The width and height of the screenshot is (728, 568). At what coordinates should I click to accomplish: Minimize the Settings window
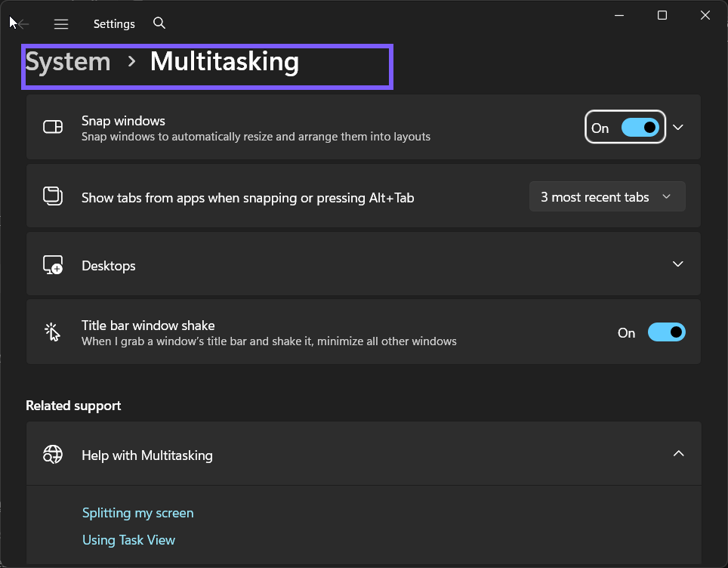[x=619, y=15]
